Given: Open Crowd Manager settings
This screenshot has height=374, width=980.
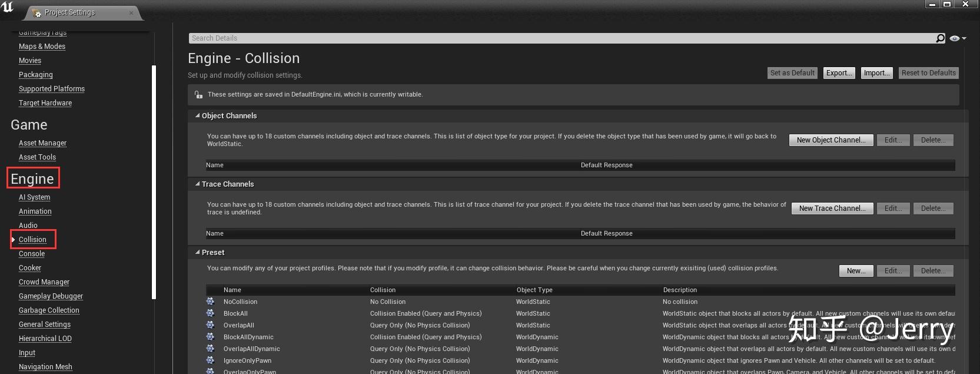Looking at the screenshot, I should (44, 282).
